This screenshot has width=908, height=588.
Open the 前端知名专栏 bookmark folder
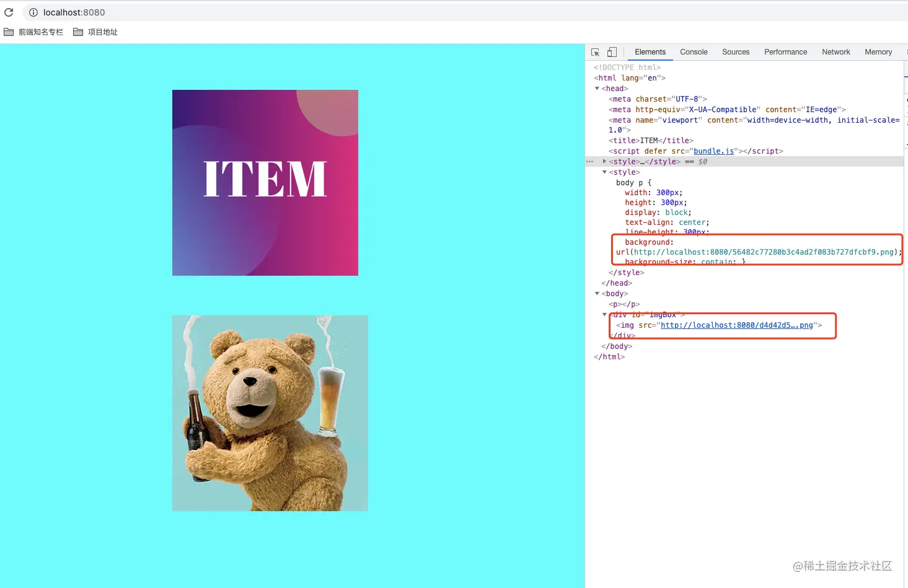34,32
